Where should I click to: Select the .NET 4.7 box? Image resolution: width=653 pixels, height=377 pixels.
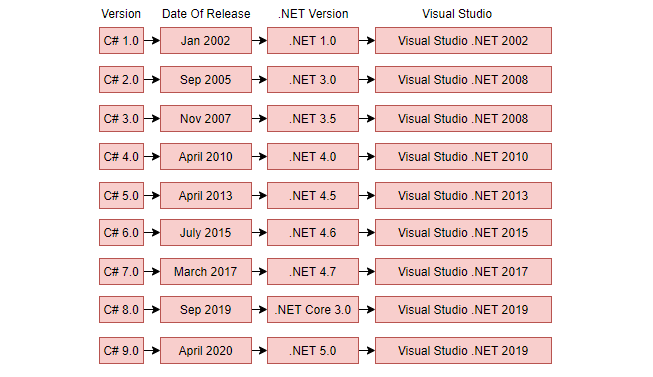(313, 271)
